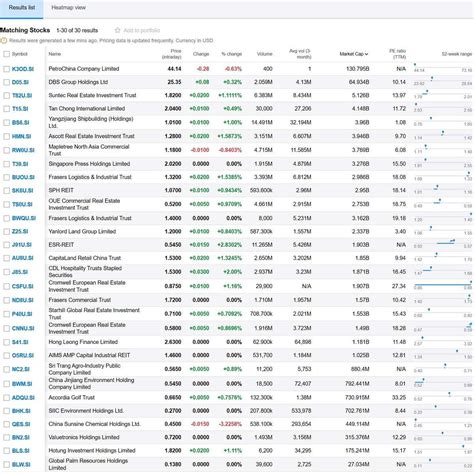Toggle the select-all Symbol checkbox
This screenshot has height=474, width=474.
click(x=6, y=54)
